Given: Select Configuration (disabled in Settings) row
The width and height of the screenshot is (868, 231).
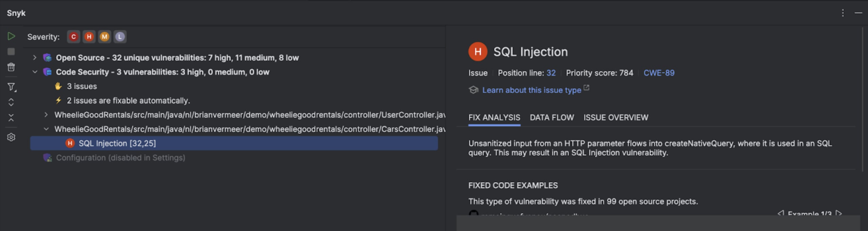Looking at the screenshot, I should (234, 158).
